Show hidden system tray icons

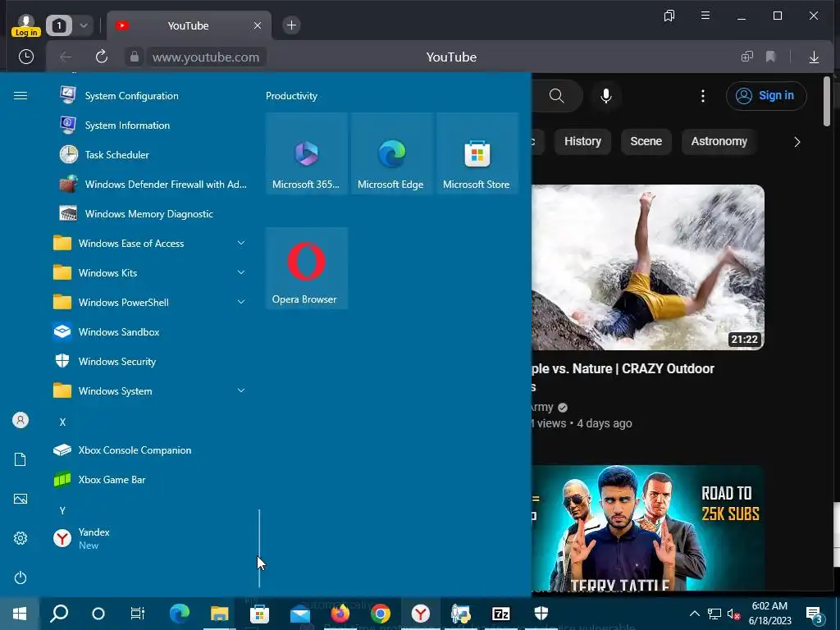point(694,614)
